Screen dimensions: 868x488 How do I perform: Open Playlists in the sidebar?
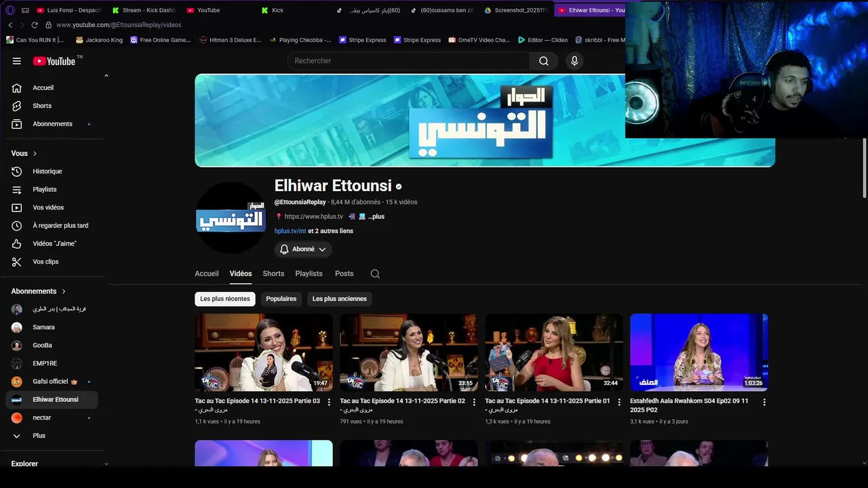click(x=52, y=189)
